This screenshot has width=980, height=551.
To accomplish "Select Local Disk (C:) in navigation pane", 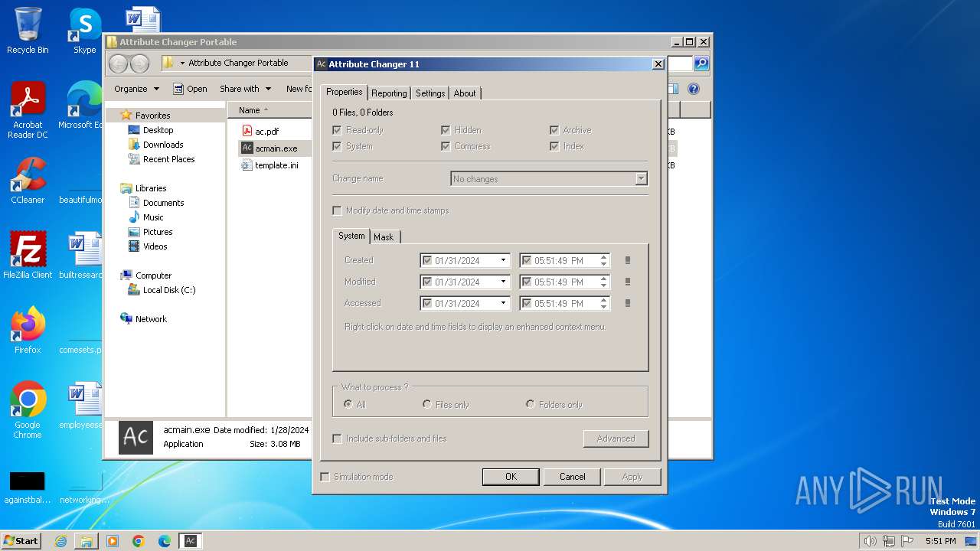I will 161,290.
